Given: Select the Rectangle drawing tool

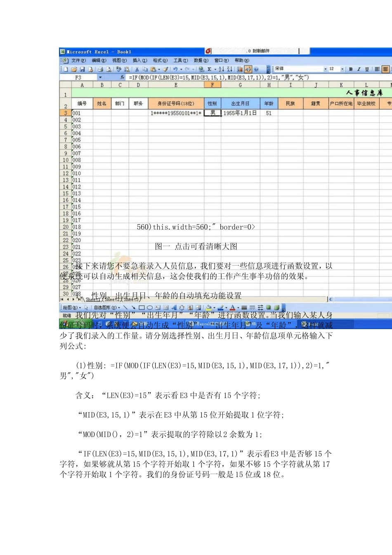Looking at the screenshot, I should point(142,307).
